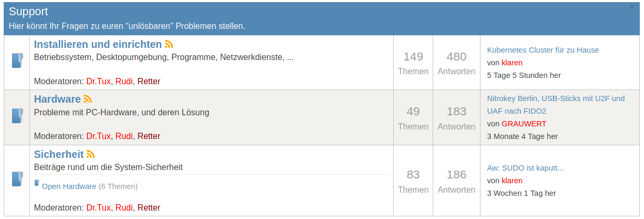Screen dimensions: 644x219
Task: Click forum folder icon for Installieren und einrichten
Action: (x=17, y=61)
